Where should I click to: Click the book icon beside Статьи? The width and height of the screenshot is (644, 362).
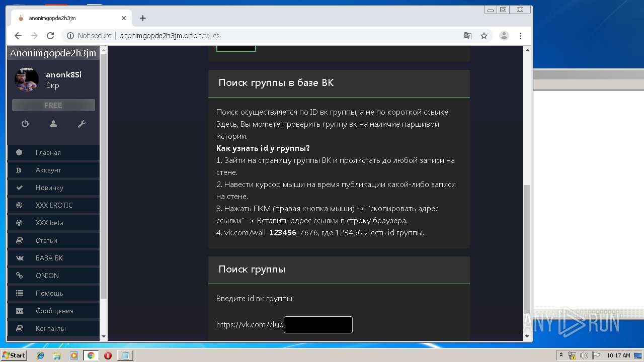(x=19, y=240)
